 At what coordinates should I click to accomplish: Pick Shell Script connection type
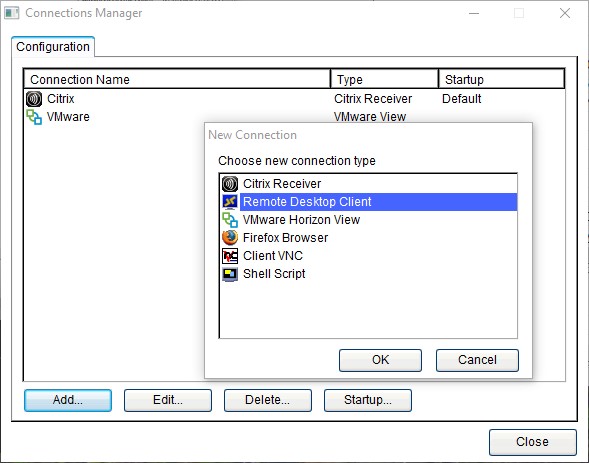(x=368, y=274)
